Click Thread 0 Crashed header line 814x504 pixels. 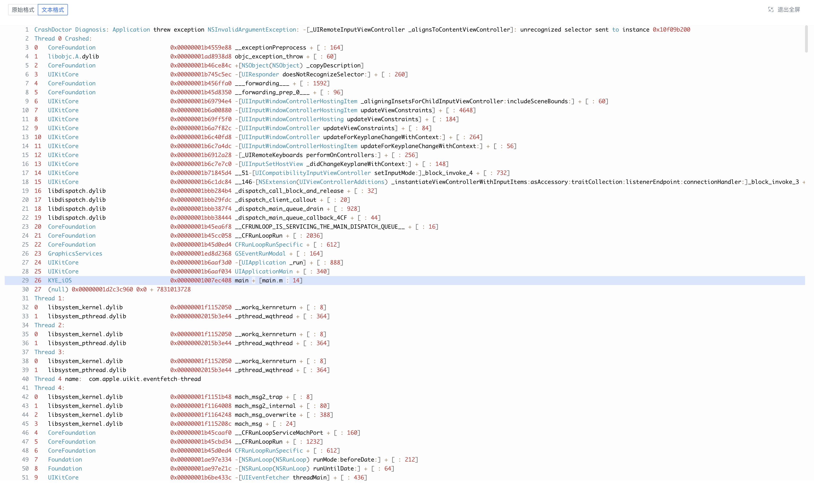click(x=63, y=39)
